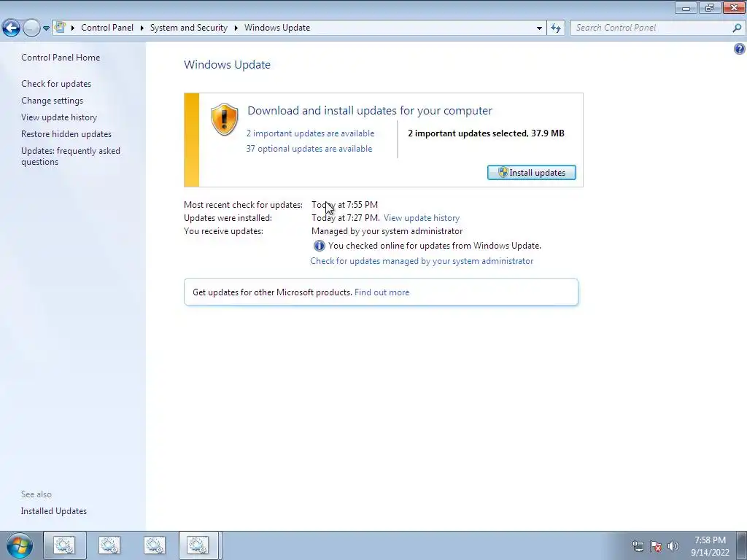Open 37 optional updates are available
Viewport: 747px width, 560px height.
309,149
